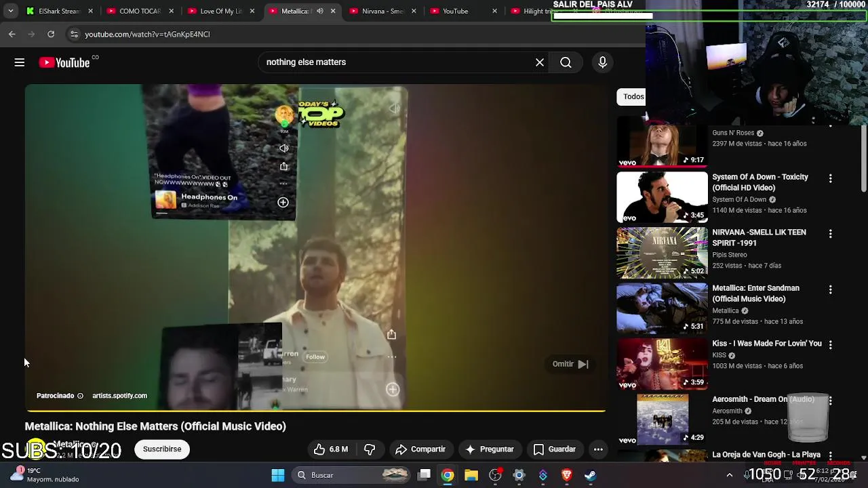
Task: Open options for Enter Sandman video
Action: point(830,289)
